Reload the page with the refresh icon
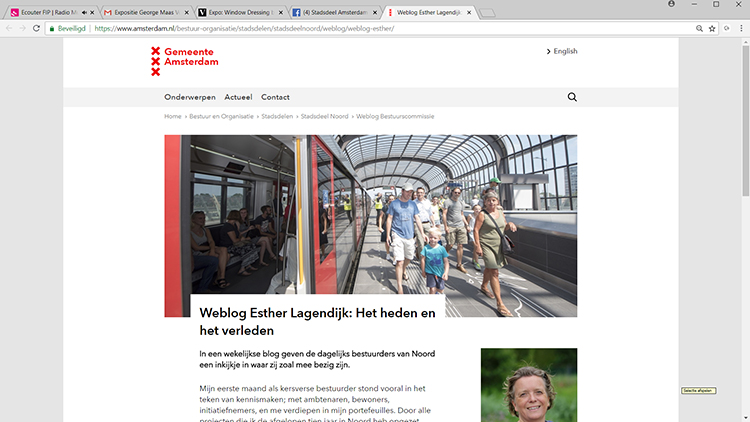The width and height of the screenshot is (750, 422). coord(36,29)
